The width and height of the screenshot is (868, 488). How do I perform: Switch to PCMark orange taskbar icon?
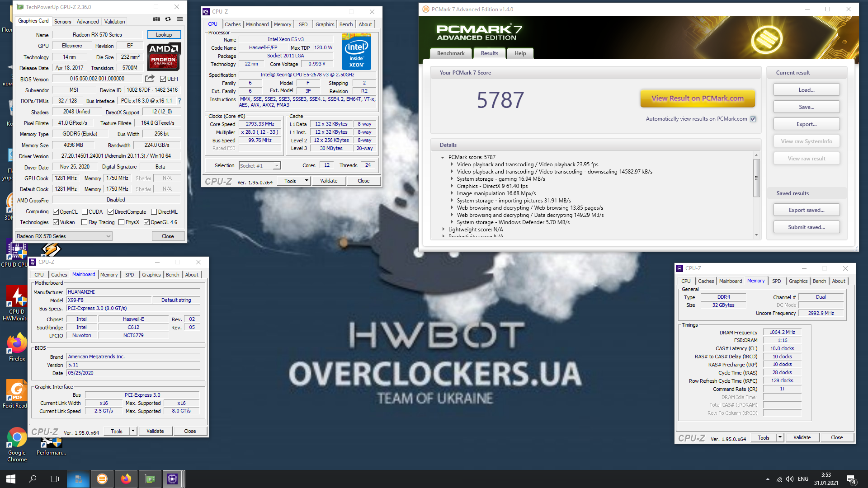(x=102, y=479)
